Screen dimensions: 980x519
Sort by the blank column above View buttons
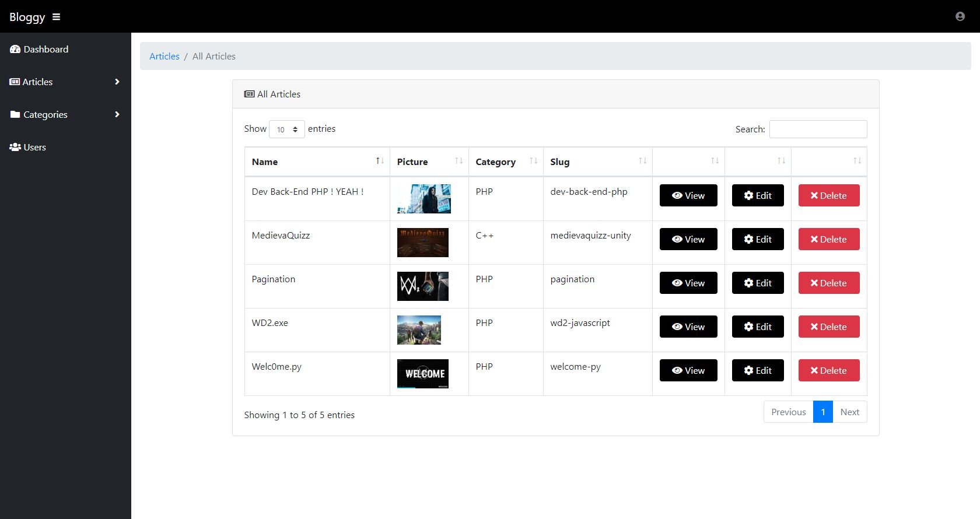click(x=688, y=162)
